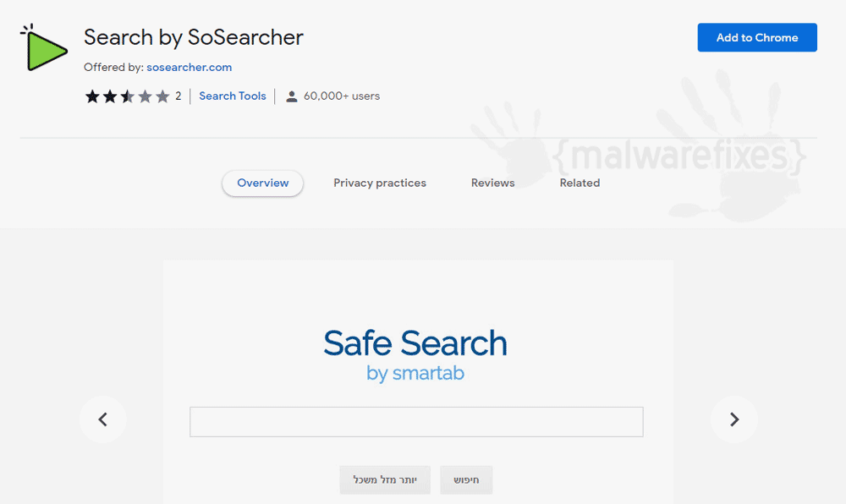846x504 pixels.
Task: Click the fifth rating star
Action: (x=162, y=96)
